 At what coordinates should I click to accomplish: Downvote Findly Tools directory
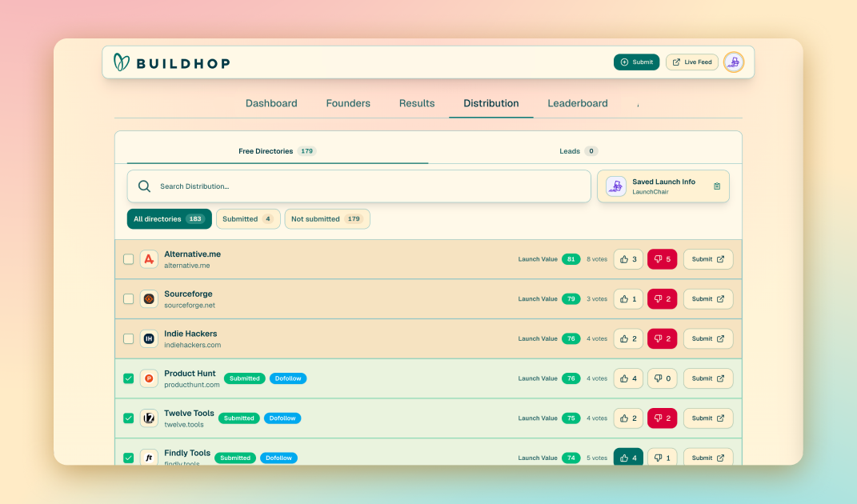pyautogui.click(x=663, y=457)
